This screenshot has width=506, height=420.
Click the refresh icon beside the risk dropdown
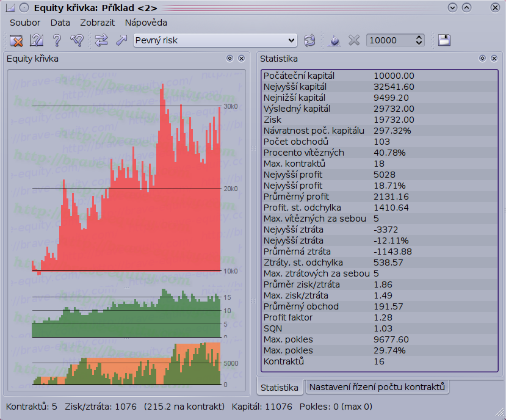(309, 40)
